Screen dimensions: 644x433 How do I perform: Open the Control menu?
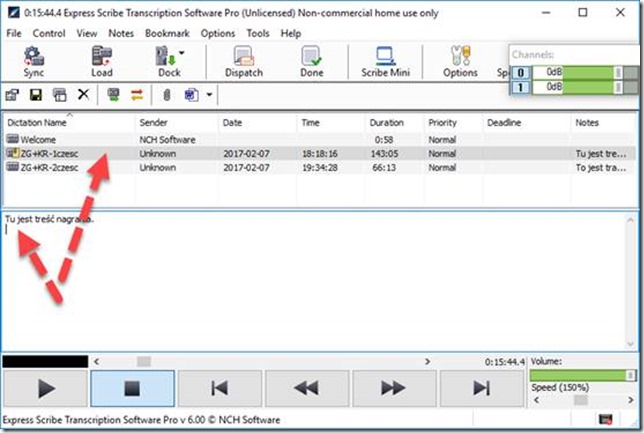coord(49,33)
